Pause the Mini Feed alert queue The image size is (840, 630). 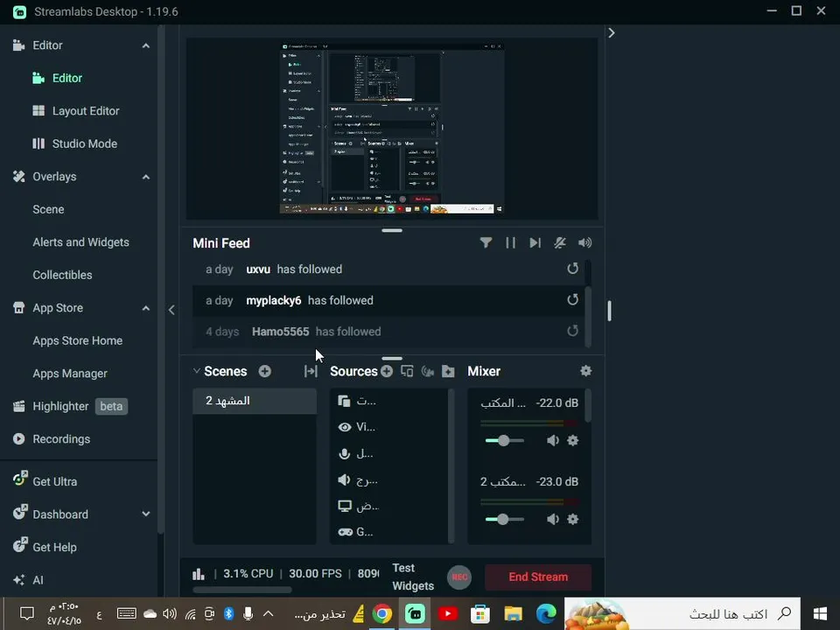(x=510, y=242)
